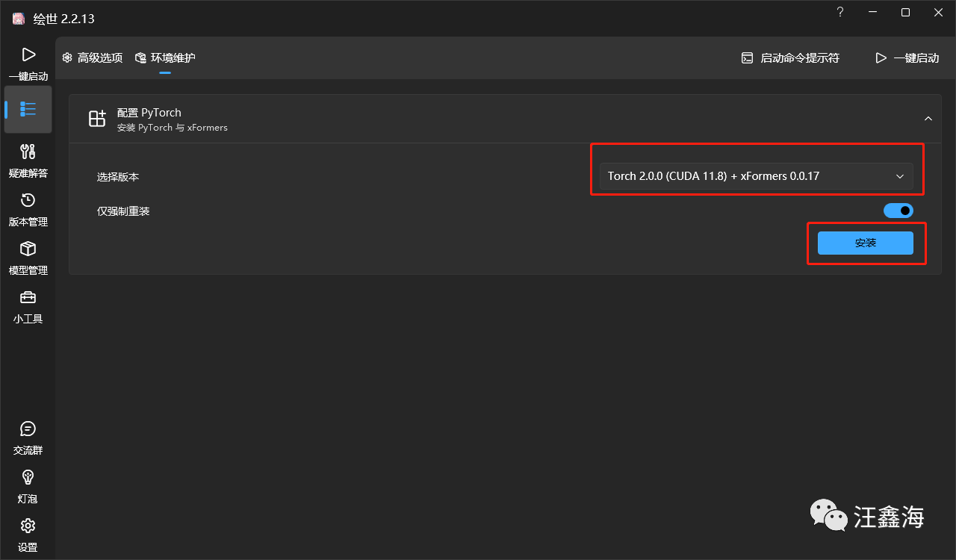Click the 选择版本 label
The image size is (956, 560).
click(x=118, y=177)
